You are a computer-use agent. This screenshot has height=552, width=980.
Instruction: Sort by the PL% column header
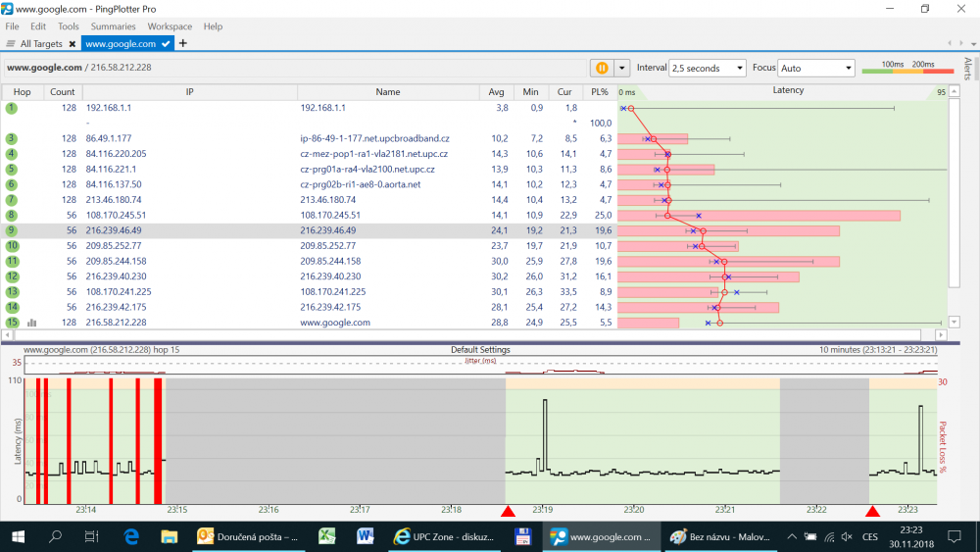pos(600,92)
